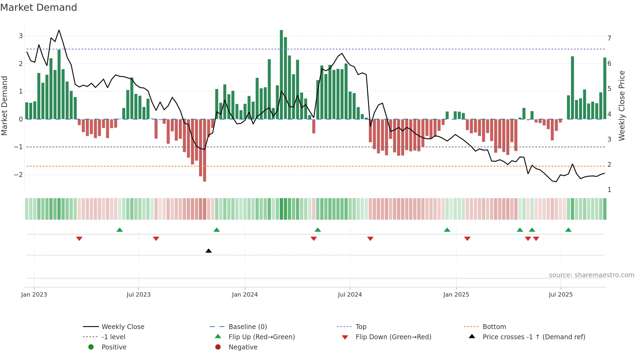Click the Market Demand chart title

pos(39,8)
